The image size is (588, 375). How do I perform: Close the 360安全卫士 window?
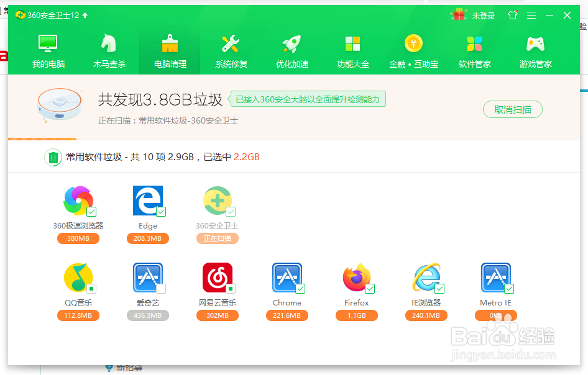(567, 15)
